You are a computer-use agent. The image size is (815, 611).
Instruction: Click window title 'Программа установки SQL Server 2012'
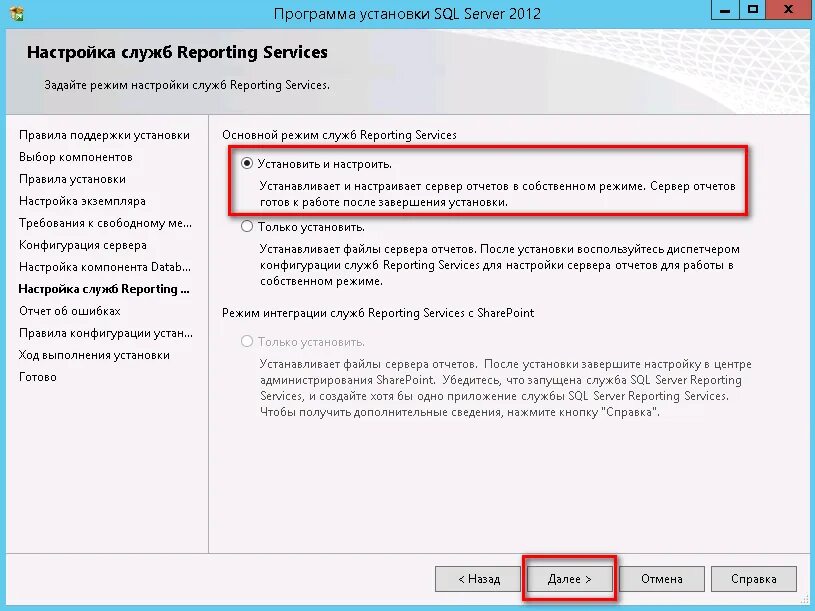[x=407, y=13]
